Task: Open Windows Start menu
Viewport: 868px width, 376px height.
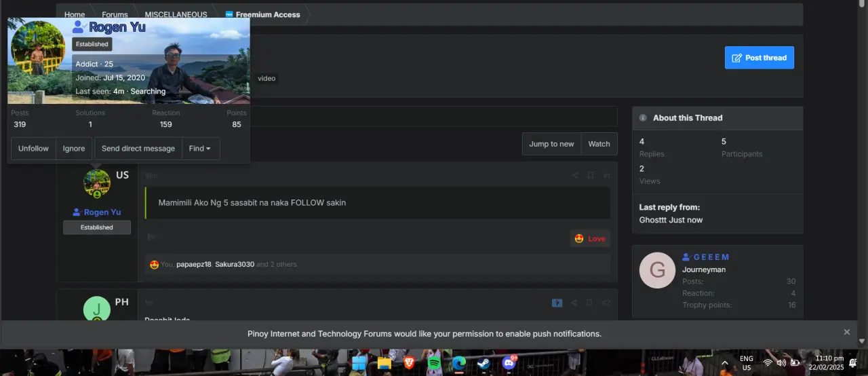Action: click(359, 363)
